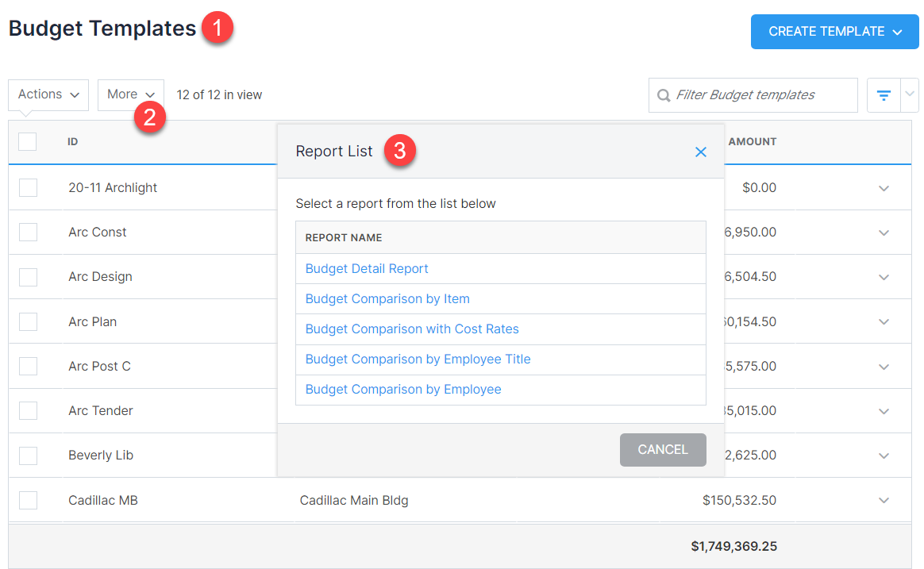The image size is (924, 569).
Task: Click the ID column header
Action: (72, 141)
